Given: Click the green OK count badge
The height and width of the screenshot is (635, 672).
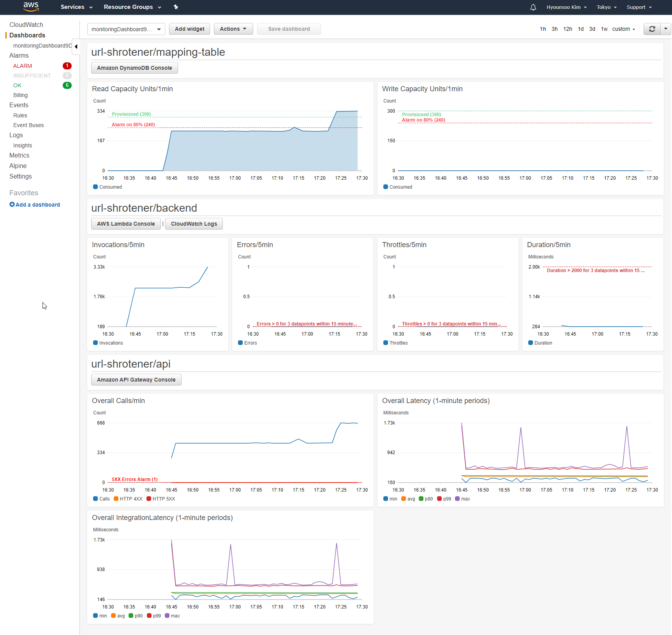Looking at the screenshot, I should click(67, 85).
